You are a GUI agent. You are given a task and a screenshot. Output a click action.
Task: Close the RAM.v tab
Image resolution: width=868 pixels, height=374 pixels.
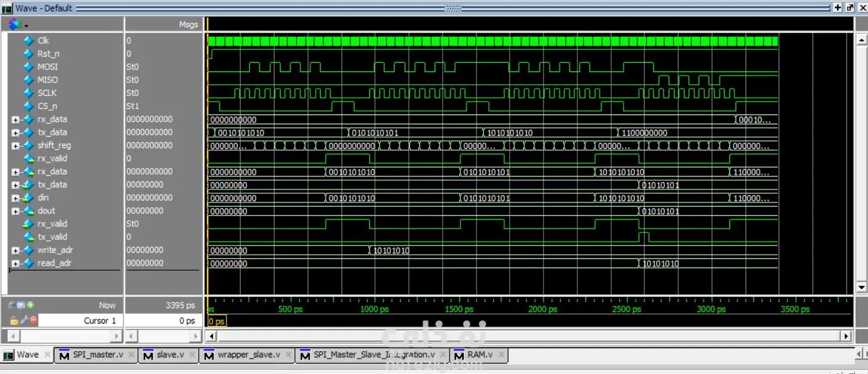pos(502,355)
